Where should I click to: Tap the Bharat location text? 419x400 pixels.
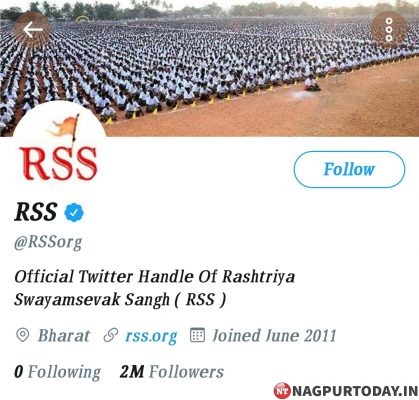pos(64,336)
